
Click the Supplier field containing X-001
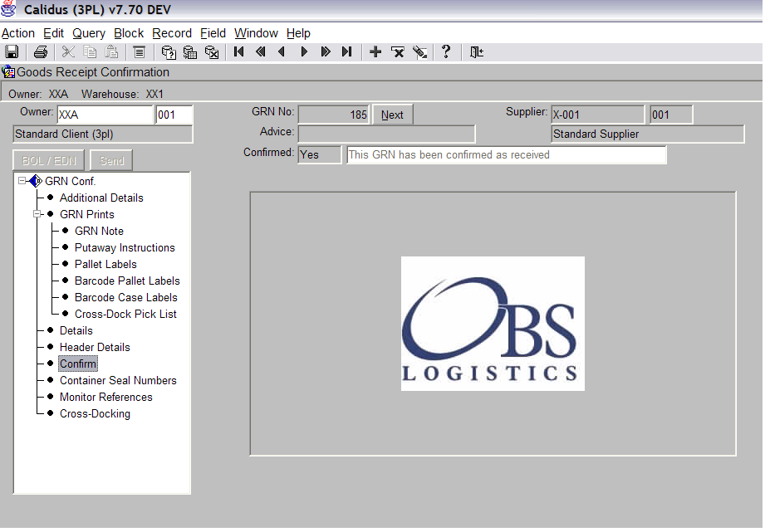click(598, 115)
